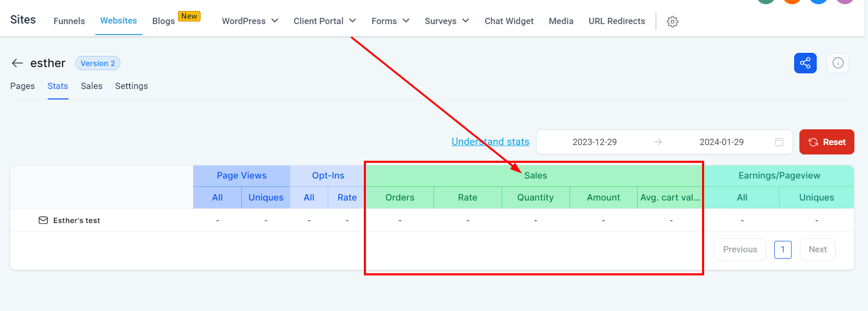The width and height of the screenshot is (868, 311).
Task: Click the Understand stats link
Action: [490, 142]
